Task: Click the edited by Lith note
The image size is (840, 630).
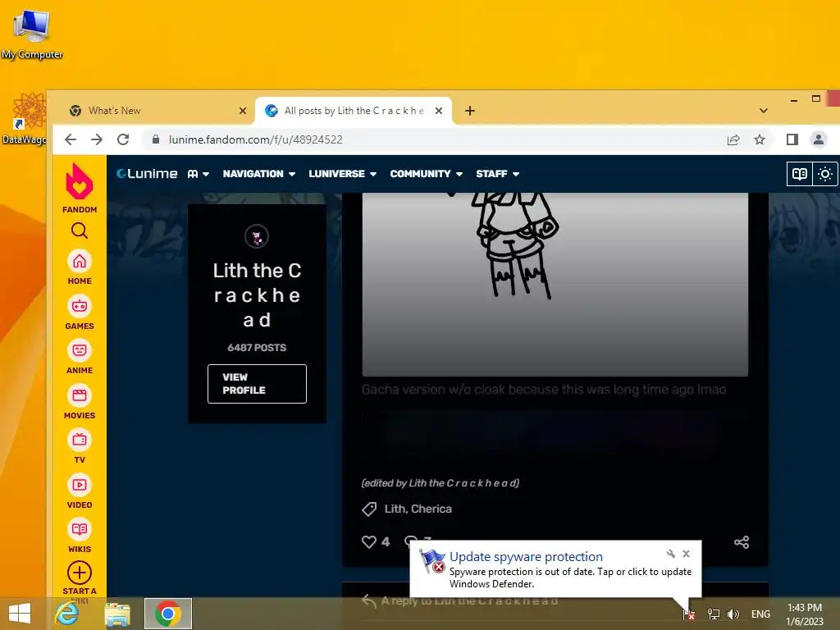Action: pos(441,483)
